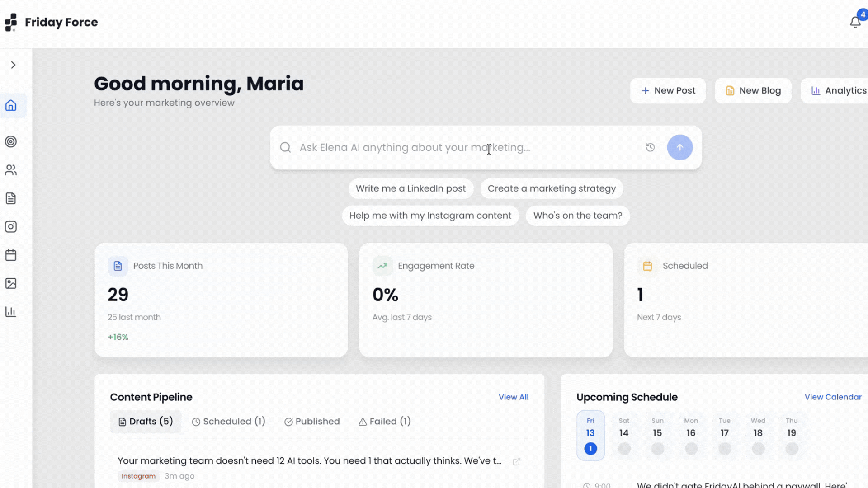The image size is (868, 488).
Task: Open the target goals sidebar icon
Action: [x=11, y=141]
